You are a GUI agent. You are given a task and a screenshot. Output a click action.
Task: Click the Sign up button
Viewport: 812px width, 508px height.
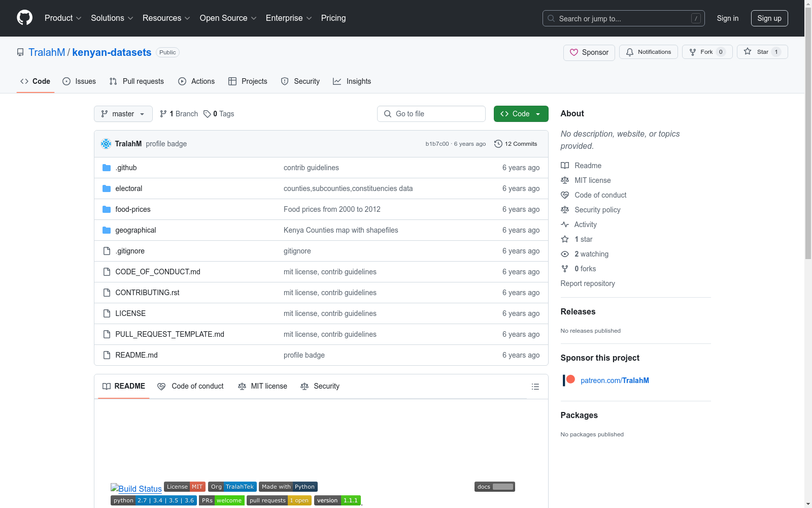(769, 18)
